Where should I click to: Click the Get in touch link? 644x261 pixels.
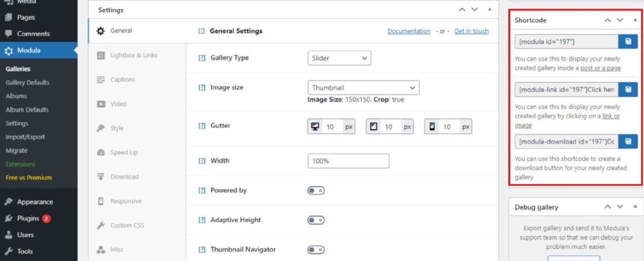pyautogui.click(x=471, y=31)
